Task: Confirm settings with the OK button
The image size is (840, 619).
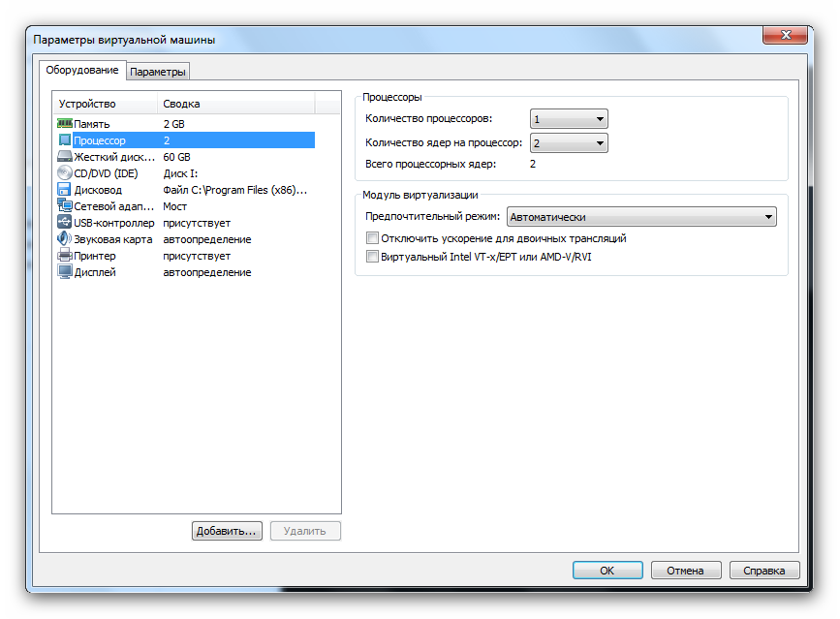Action: [x=607, y=570]
